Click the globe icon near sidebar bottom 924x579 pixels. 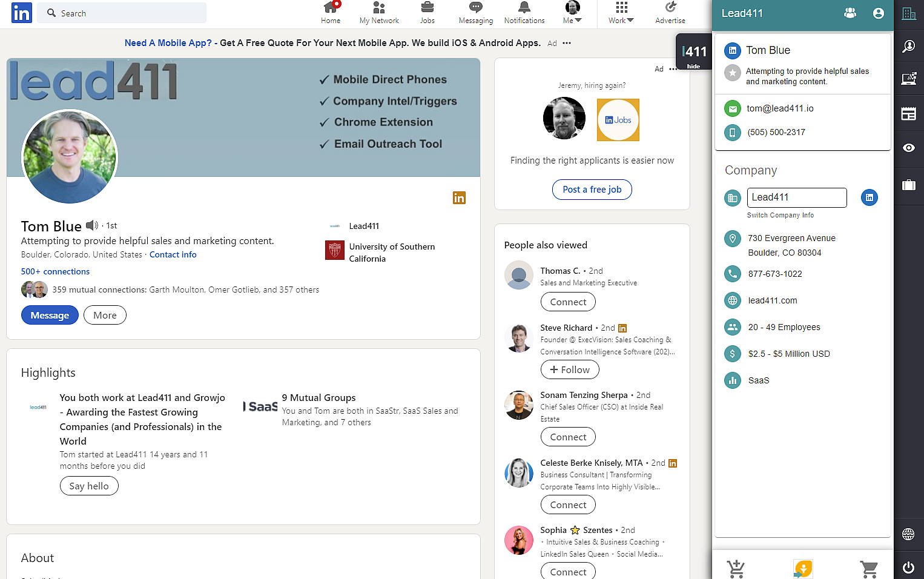click(x=908, y=534)
